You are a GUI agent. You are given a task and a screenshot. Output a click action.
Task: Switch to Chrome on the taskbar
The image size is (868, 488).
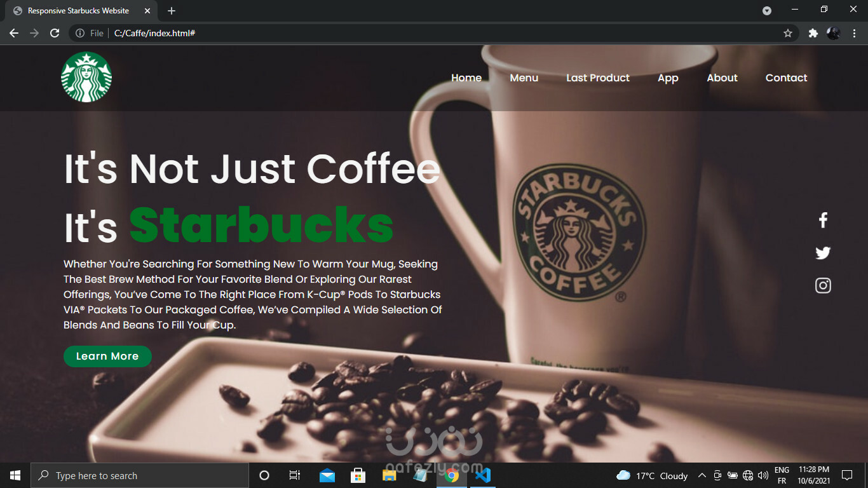click(x=452, y=475)
